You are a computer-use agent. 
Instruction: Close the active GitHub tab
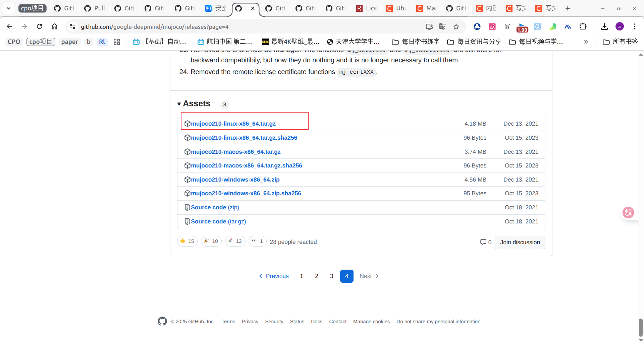click(x=253, y=8)
